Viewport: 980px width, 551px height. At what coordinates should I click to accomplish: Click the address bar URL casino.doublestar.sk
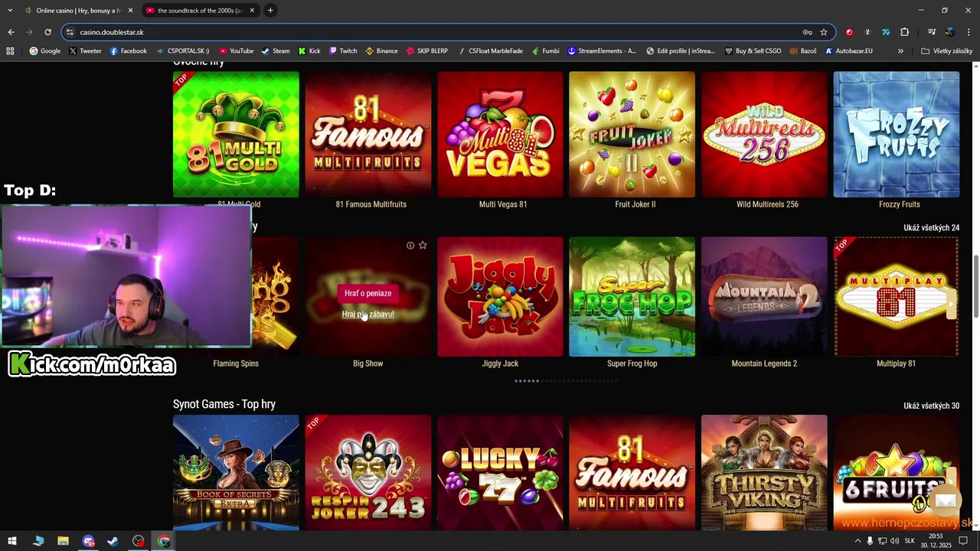click(x=112, y=32)
